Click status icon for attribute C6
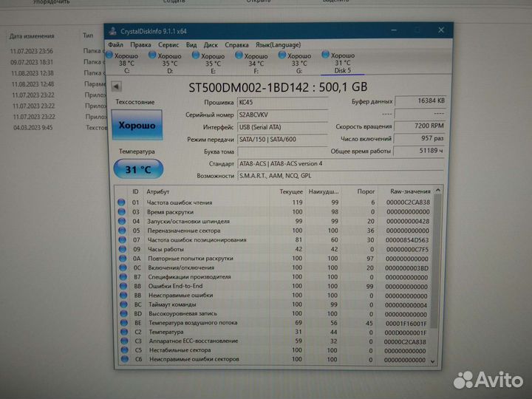Image resolution: width=532 pixels, height=399 pixels. (x=125, y=359)
